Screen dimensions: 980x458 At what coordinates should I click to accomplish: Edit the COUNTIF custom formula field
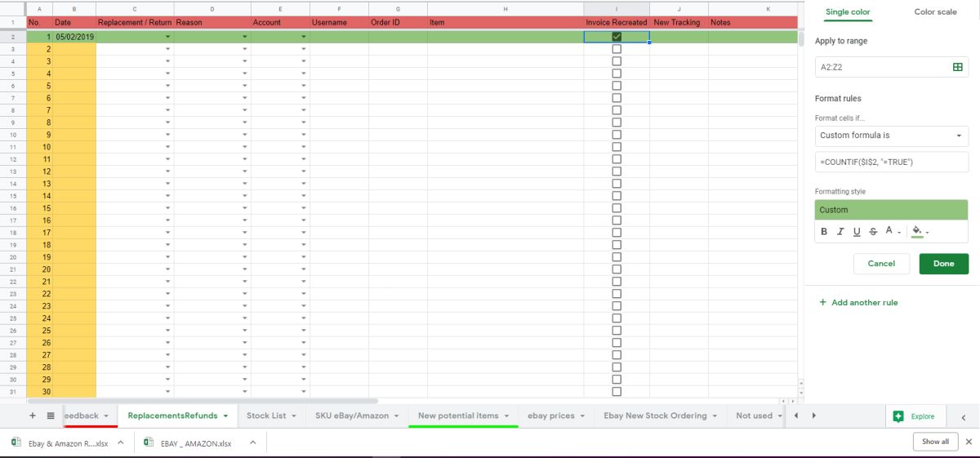click(x=891, y=162)
